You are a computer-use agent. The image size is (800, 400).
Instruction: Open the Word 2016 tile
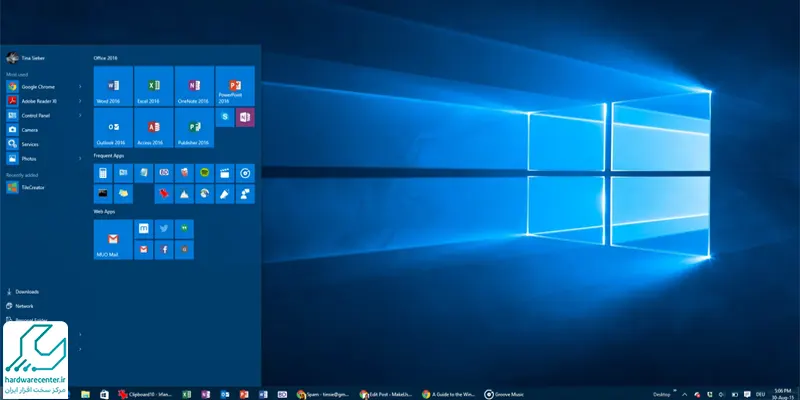tap(113, 86)
